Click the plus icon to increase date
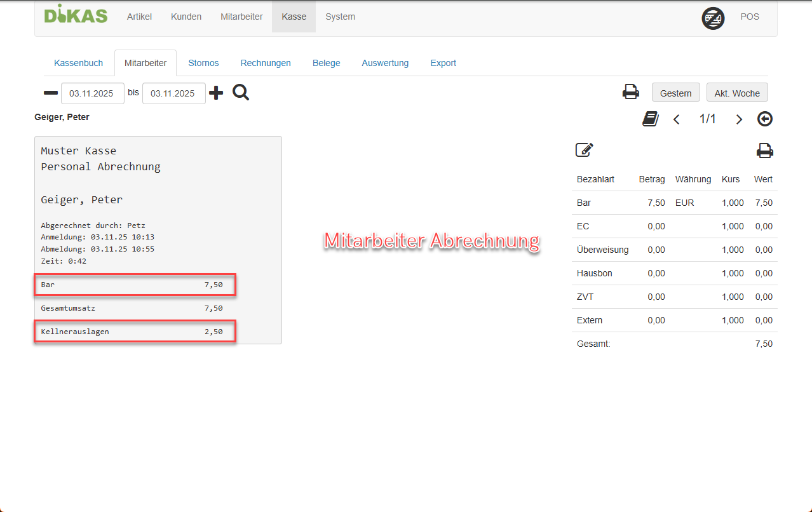This screenshot has height=512, width=812. [x=216, y=93]
